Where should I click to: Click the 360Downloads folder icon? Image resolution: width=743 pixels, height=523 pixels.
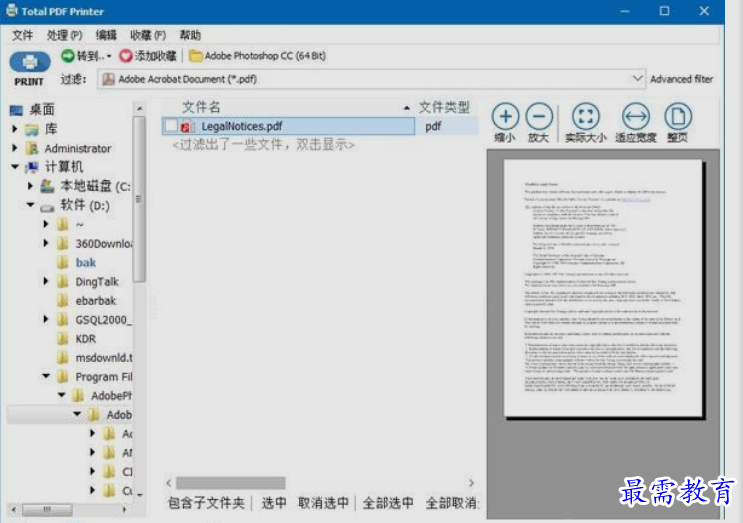click(x=63, y=243)
